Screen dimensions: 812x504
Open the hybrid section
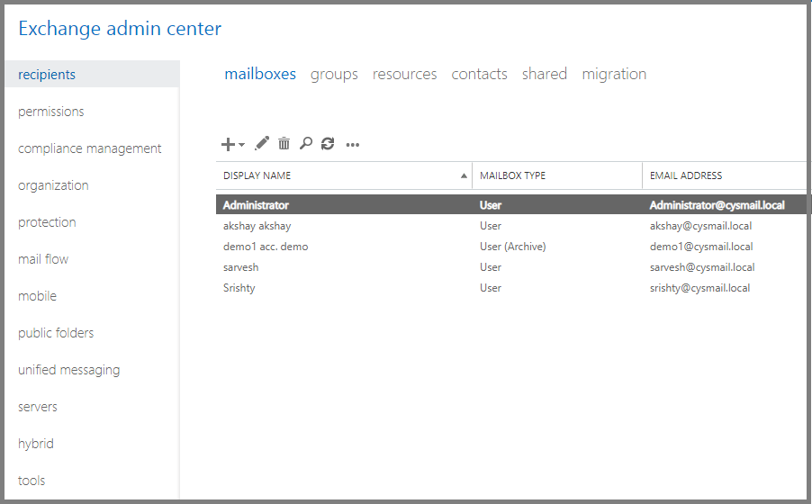[x=36, y=444]
